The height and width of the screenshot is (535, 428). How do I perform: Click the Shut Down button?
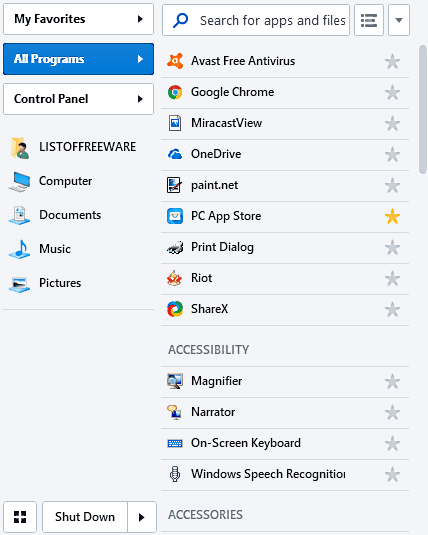pyautogui.click(x=85, y=517)
